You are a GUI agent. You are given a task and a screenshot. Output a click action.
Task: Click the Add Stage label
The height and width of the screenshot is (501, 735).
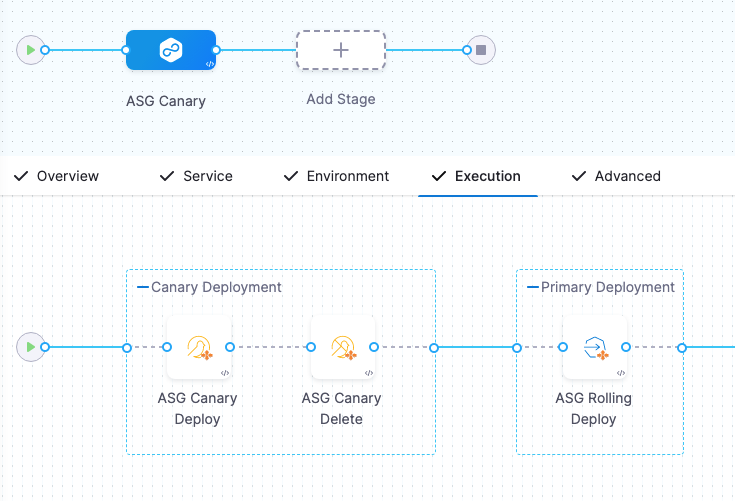tap(340, 100)
